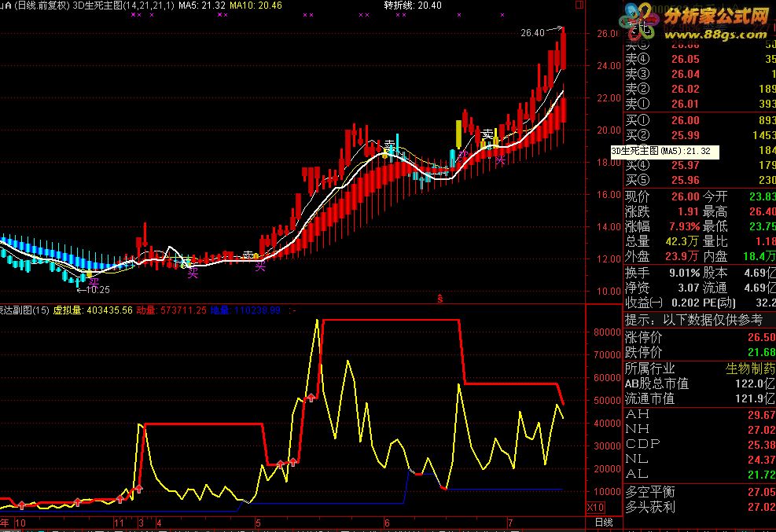776x532 pixels.
Task: Click the CDP 25.38 row
Action: pos(699,444)
